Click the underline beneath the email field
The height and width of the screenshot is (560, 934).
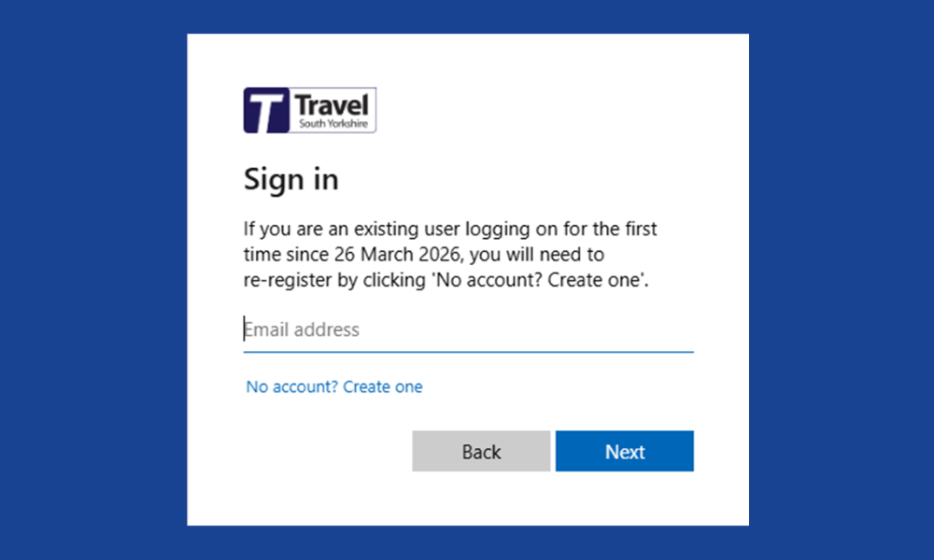[467, 351]
